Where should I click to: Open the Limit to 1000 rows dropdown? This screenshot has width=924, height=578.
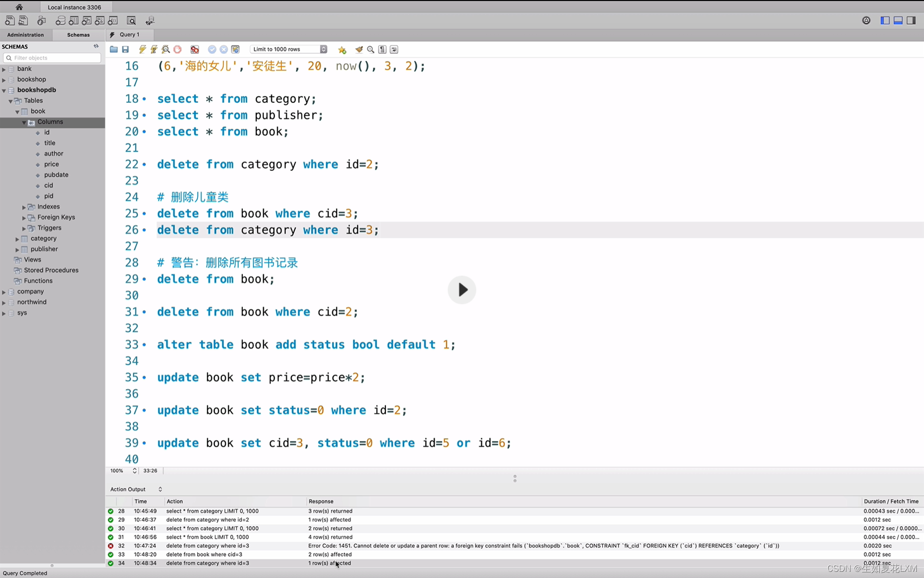coord(289,50)
